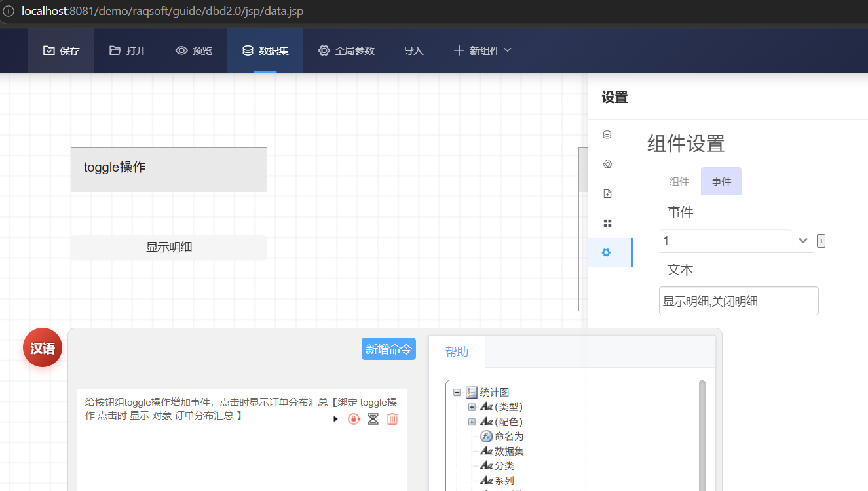Expand the (类型) tree node
The image size is (868, 491).
(472, 407)
